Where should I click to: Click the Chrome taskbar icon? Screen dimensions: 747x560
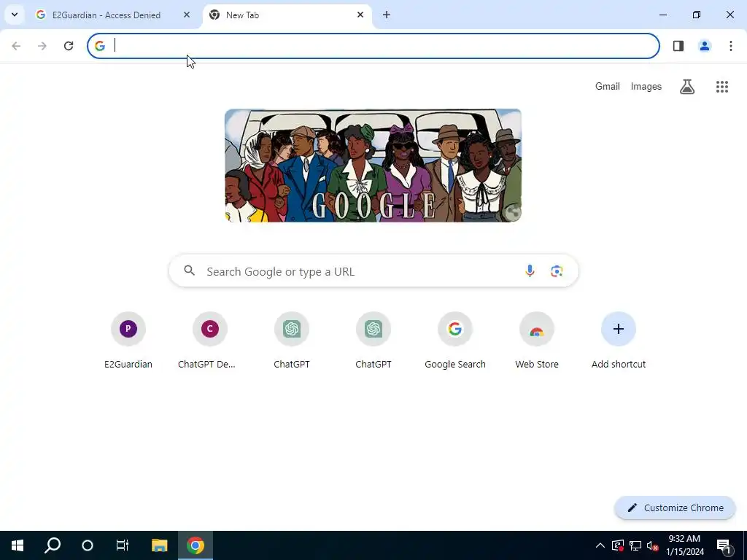click(196, 545)
